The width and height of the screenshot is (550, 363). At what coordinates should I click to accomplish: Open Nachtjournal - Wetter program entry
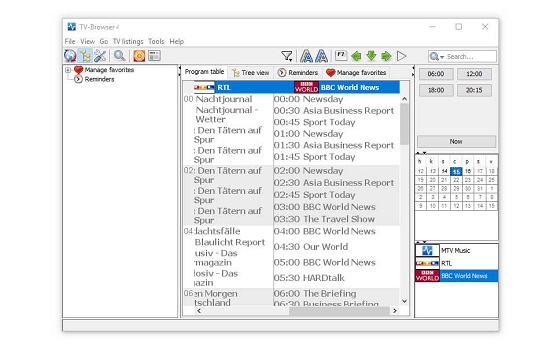[227, 115]
